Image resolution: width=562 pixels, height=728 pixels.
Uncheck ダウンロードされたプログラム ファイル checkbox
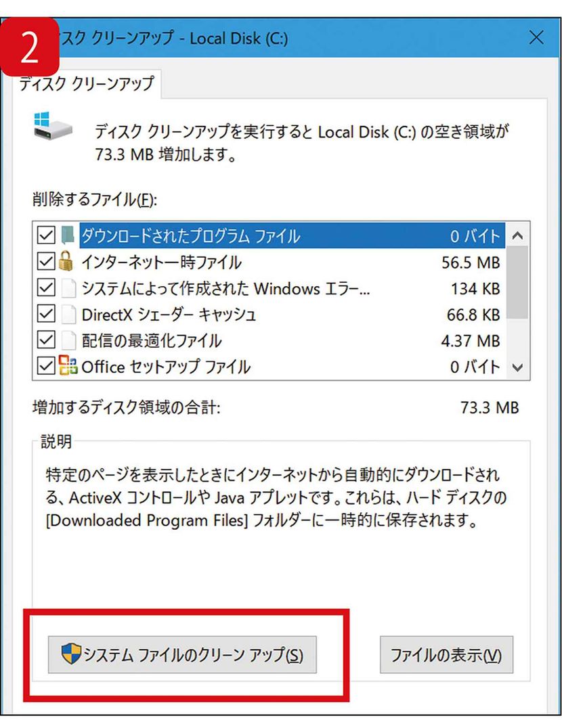[45, 235]
